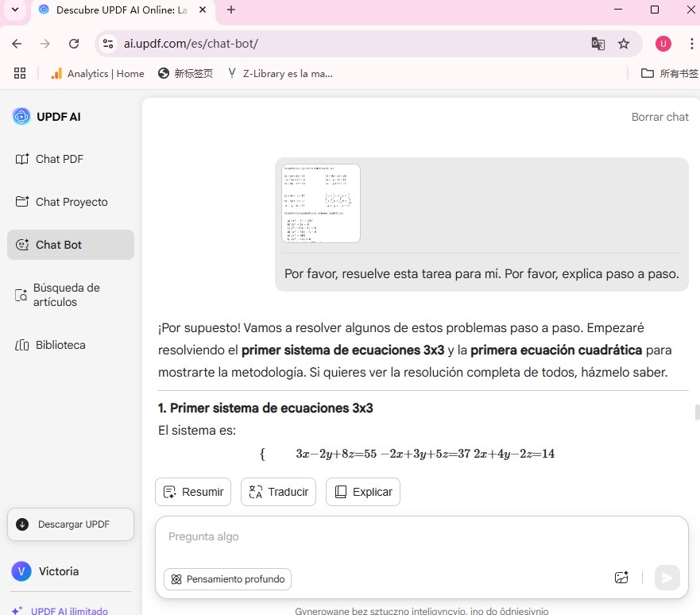This screenshot has height=615, width=700.
Task: Open the Chrome profile avatar U
Action: tap(663, 44)
